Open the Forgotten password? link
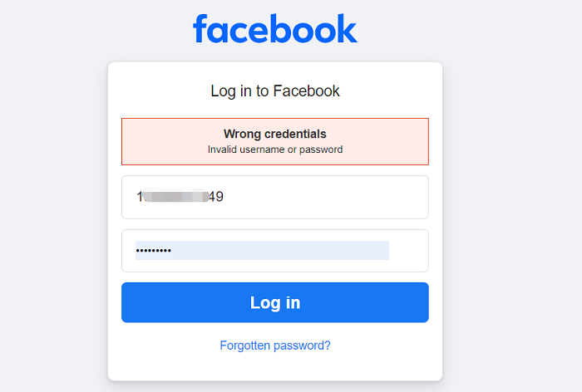Screen dimensions: 582x392 click(275, 345)
